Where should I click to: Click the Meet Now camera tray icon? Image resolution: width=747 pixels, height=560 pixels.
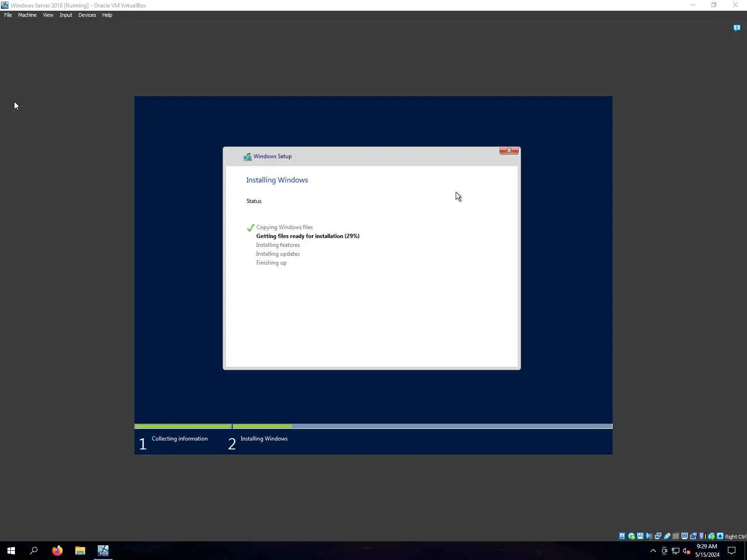pos(664,551)
